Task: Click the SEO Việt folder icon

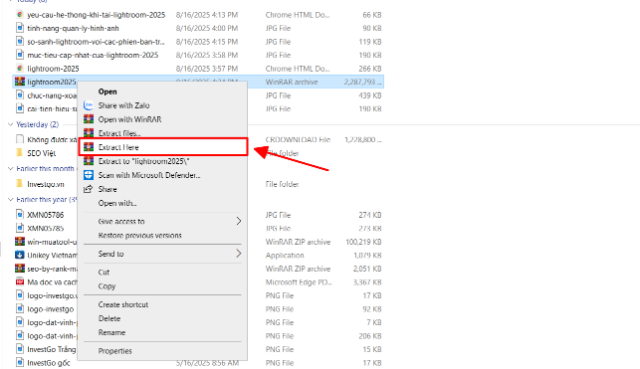Action: click(19, 153)
